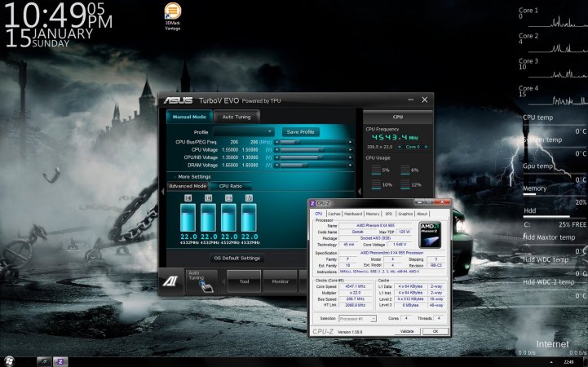This screenshot has width=588, height=367.
Task: Switch to TurboV EVO taskbar icon
Action: click(44, 361)
